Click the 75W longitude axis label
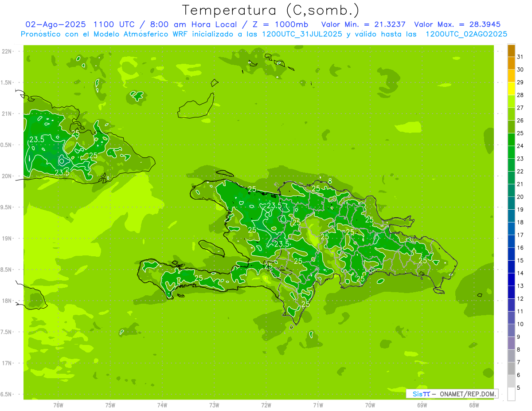 [x=110, y=405]
